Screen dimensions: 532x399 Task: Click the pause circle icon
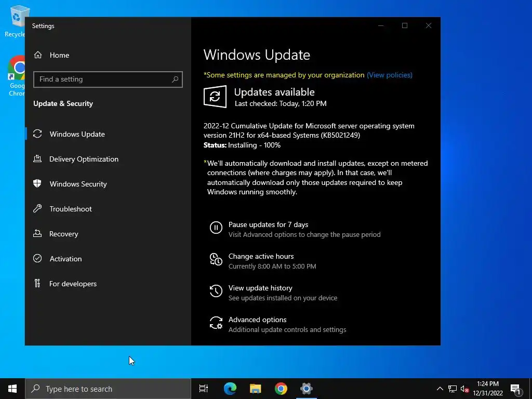point(216,228)
